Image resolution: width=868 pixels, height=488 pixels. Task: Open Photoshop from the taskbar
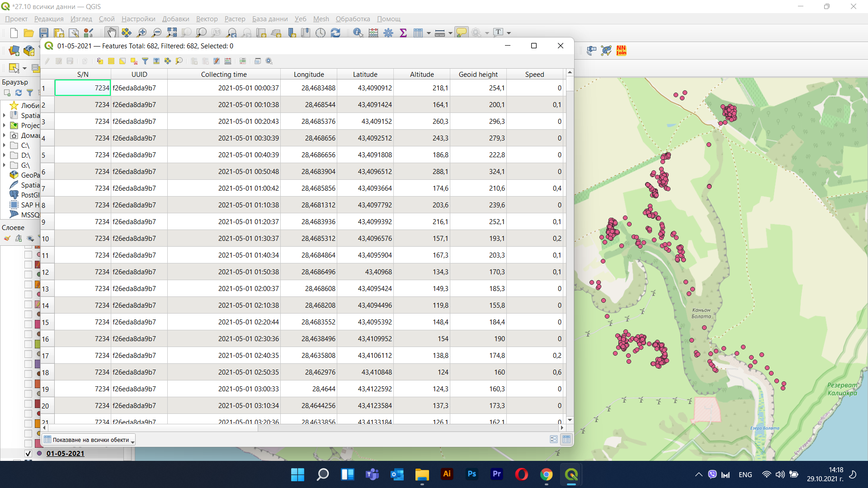(472, 474)
